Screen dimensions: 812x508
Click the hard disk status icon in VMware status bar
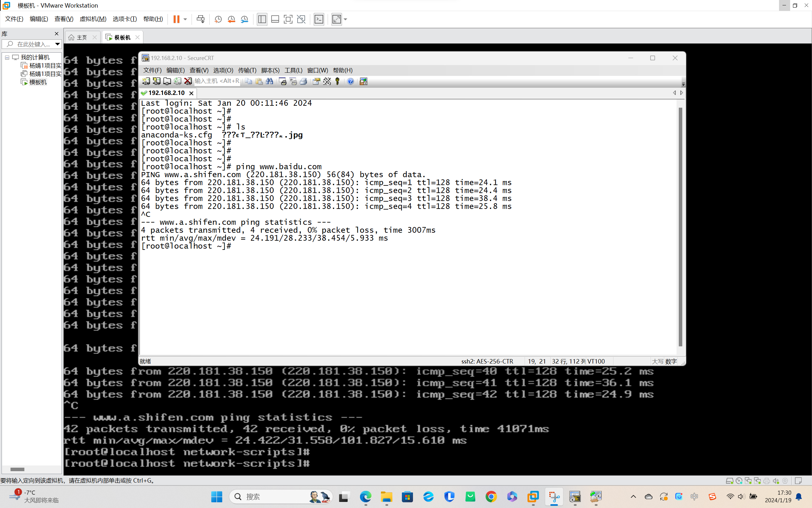[x=729, y=481]
